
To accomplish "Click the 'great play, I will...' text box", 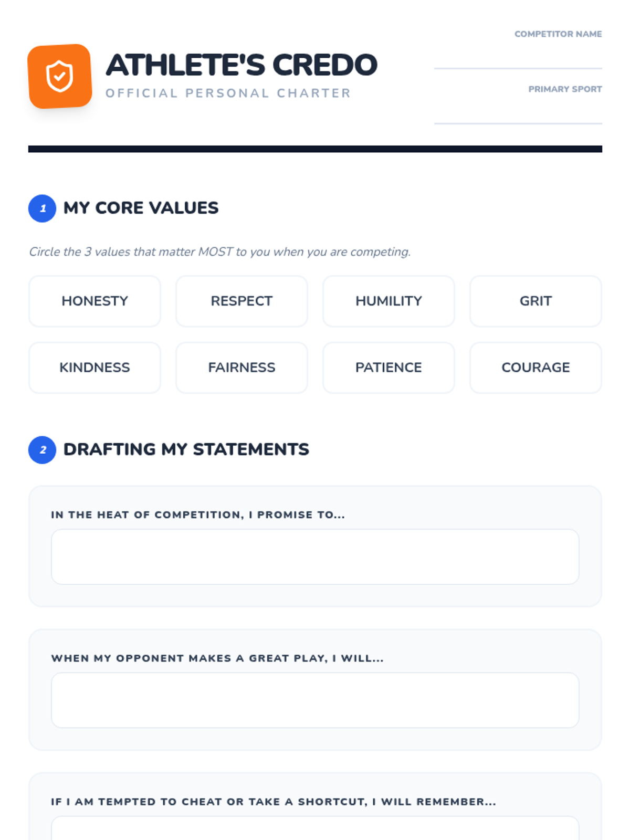I will [315, 700].
